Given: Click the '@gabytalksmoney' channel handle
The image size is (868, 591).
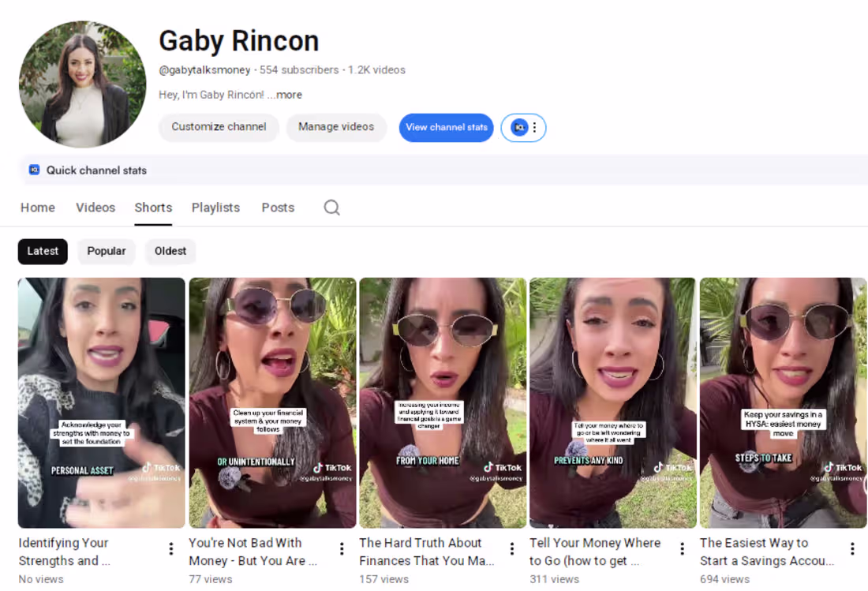Looking at the screenshot, I should pyautogui.click(x=204, y=70).
